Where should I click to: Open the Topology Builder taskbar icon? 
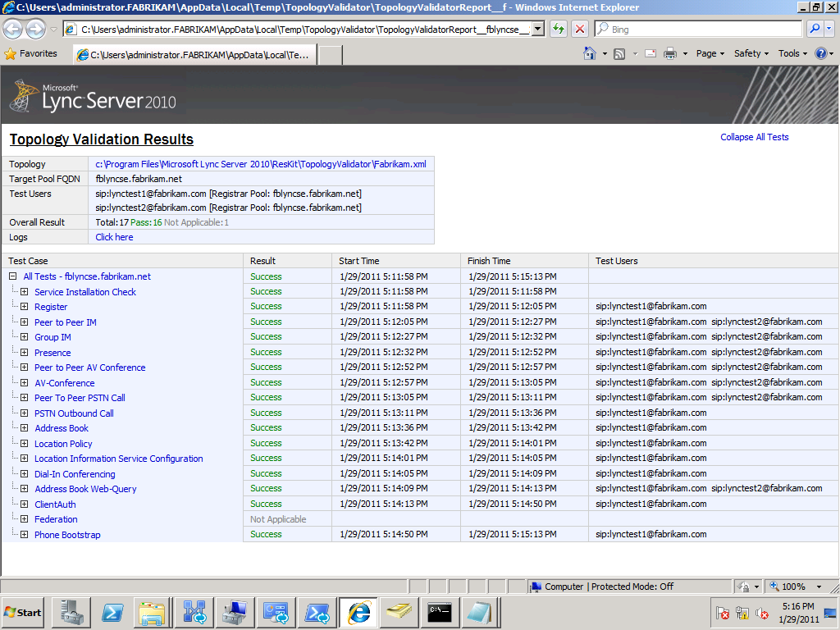[x=194, y=612]
